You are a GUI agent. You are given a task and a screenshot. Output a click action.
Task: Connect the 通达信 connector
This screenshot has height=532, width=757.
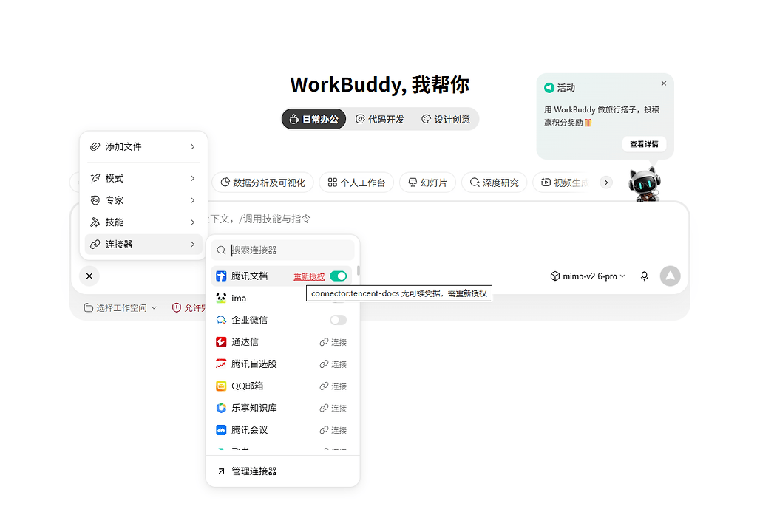click(x=333, y=342)
